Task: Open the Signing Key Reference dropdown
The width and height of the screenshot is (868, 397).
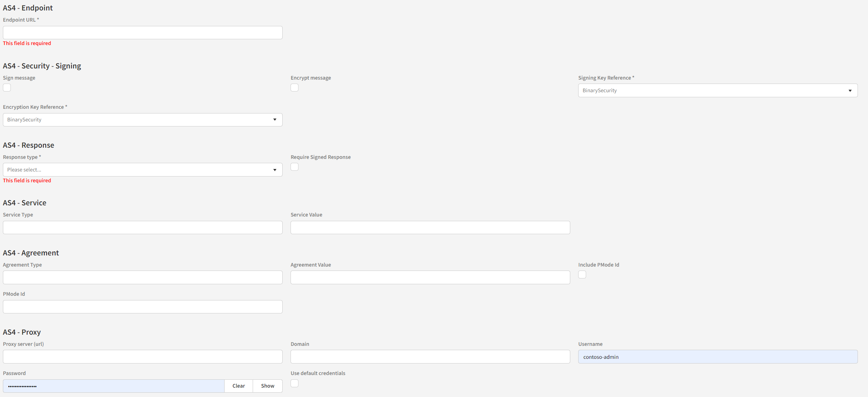Action: (x=717, y=90)
